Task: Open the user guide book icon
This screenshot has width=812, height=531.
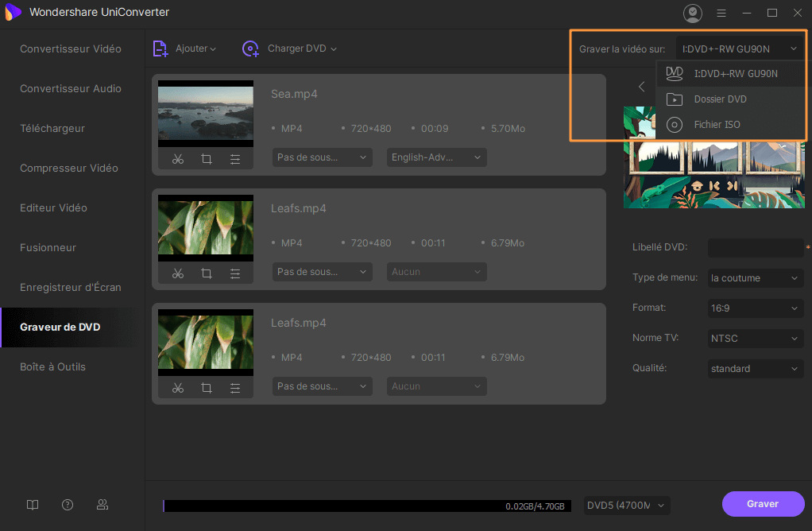Action: coord(33,505)
